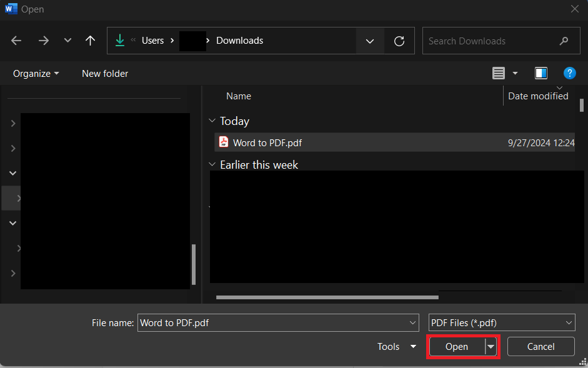
Task: Sort by Date modified column
Action: point(538,96)
